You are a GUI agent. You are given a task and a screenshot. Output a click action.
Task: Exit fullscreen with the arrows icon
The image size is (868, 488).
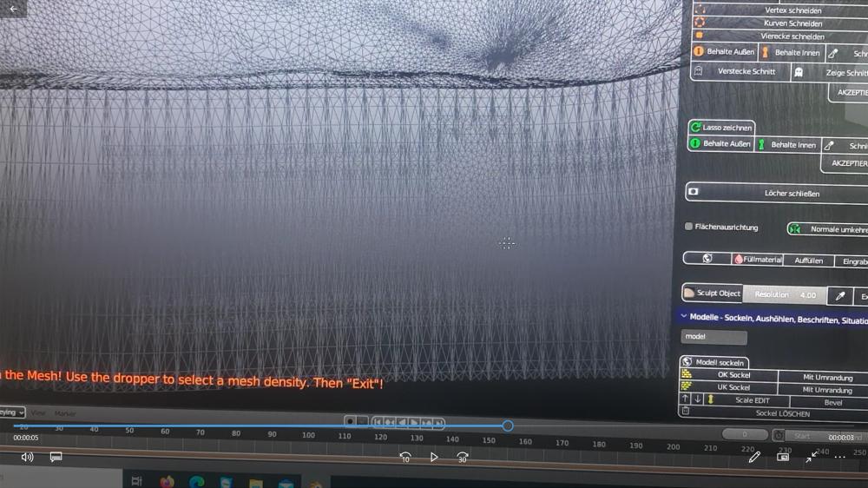[x=811, y=457]
